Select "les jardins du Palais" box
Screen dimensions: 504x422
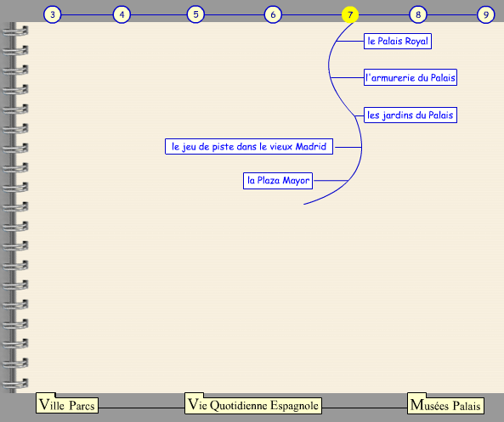click(x=411, y=115)
